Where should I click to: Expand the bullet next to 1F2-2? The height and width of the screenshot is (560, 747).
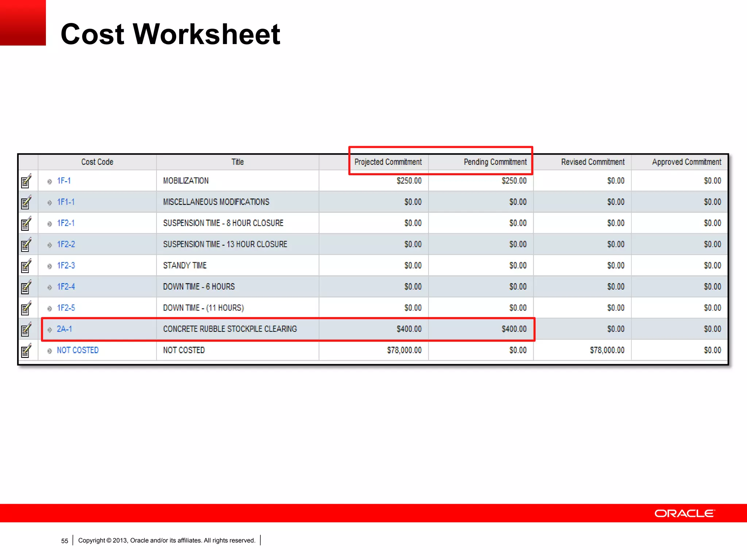point(50,245)
